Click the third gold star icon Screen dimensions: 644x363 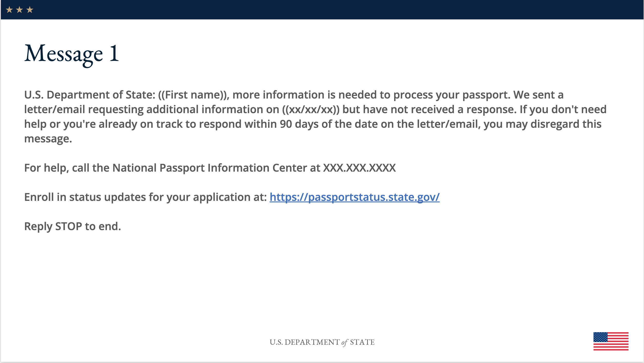click(x=30, y=10)
